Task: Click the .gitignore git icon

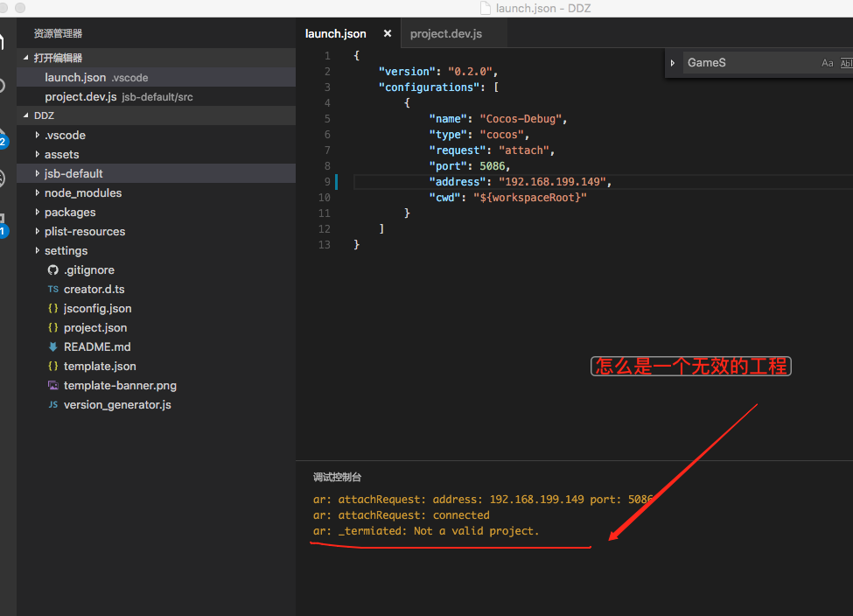Action: point(52,269)
